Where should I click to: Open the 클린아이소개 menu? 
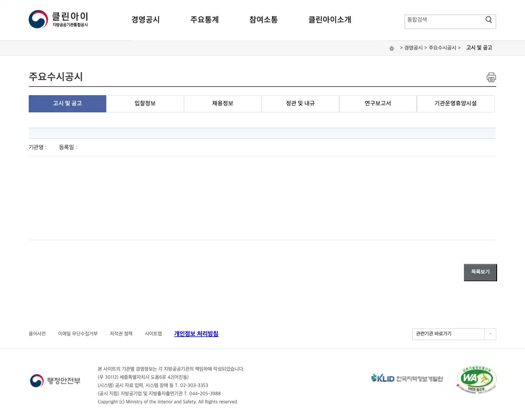[x=329, y=19]
